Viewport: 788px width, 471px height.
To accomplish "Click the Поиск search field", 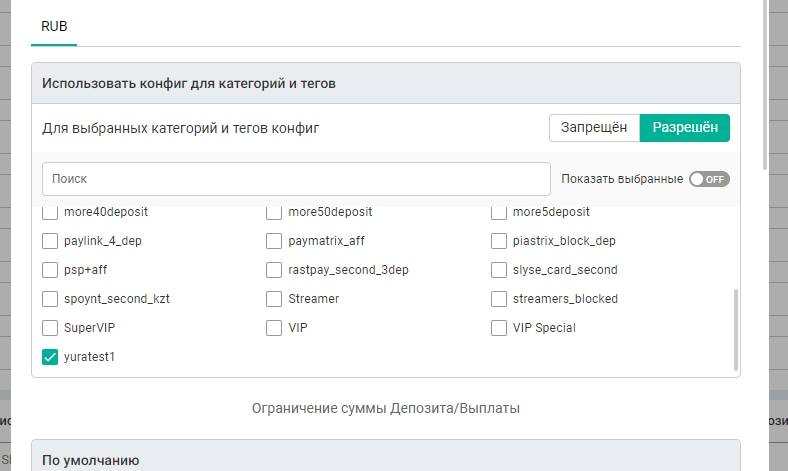I will (x=296, y=179).
